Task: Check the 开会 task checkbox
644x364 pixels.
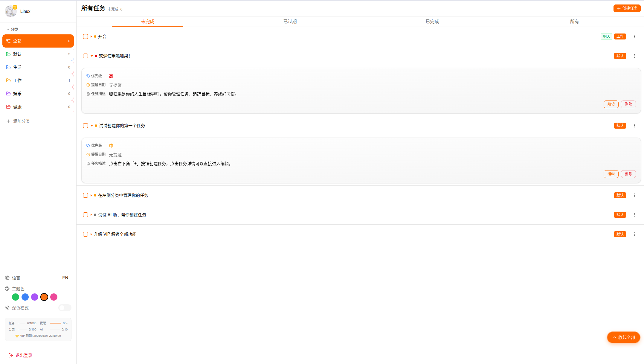Action: coord(86,36)
